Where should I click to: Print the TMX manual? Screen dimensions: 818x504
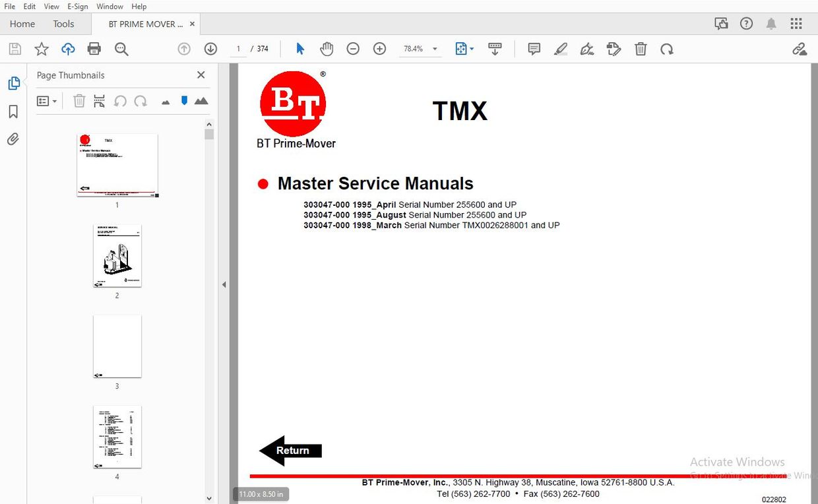point(94,48)
